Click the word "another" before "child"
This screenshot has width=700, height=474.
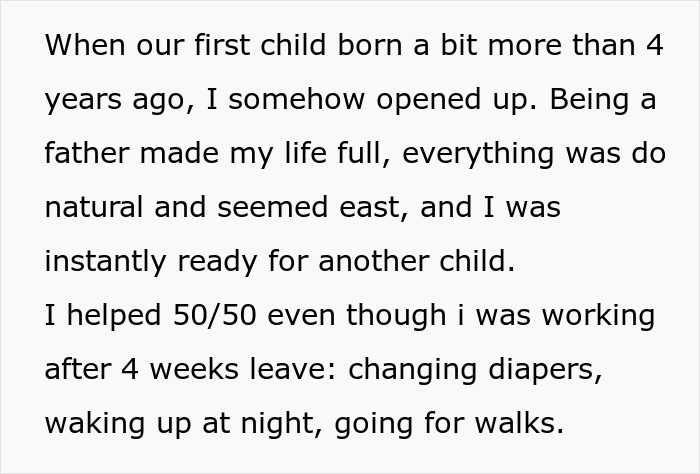pos(374,261)
